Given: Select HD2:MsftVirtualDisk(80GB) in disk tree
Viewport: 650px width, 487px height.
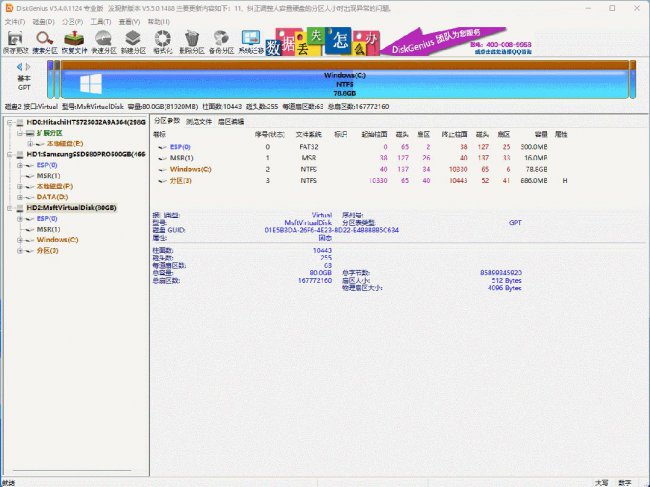Looking at the screenshot, I should 71,208.
